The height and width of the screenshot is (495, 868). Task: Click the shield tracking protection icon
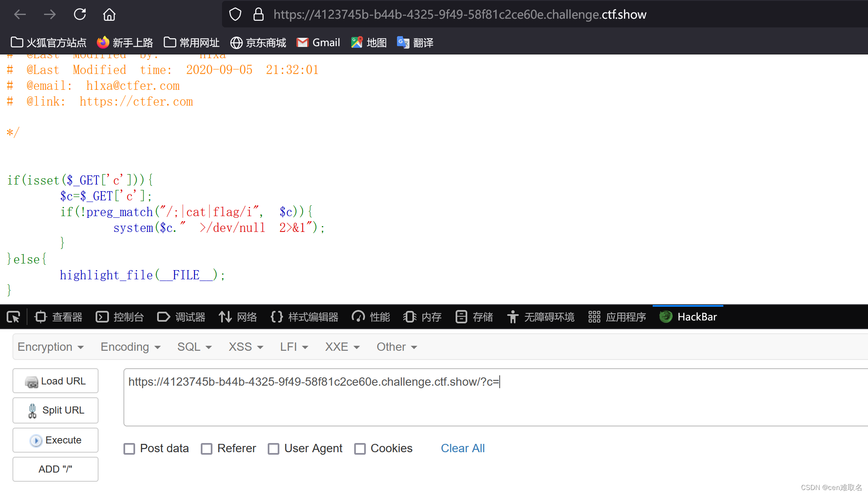click(235, 15)
